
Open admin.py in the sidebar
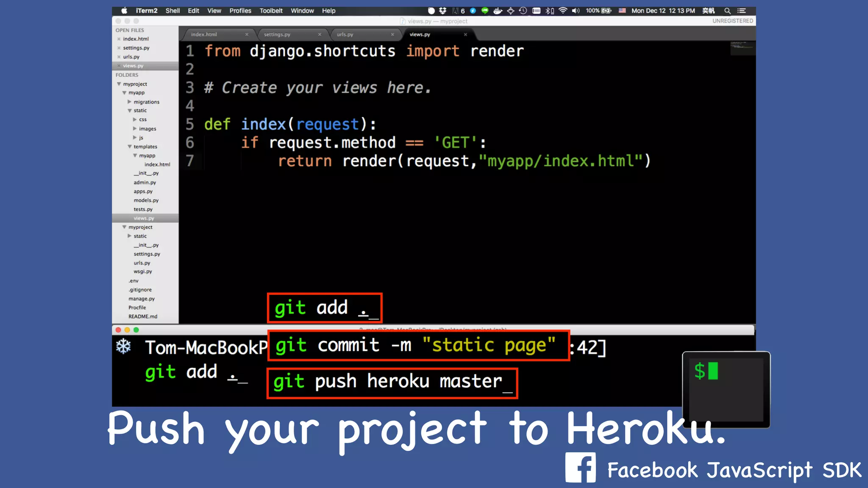coord(145,182)
